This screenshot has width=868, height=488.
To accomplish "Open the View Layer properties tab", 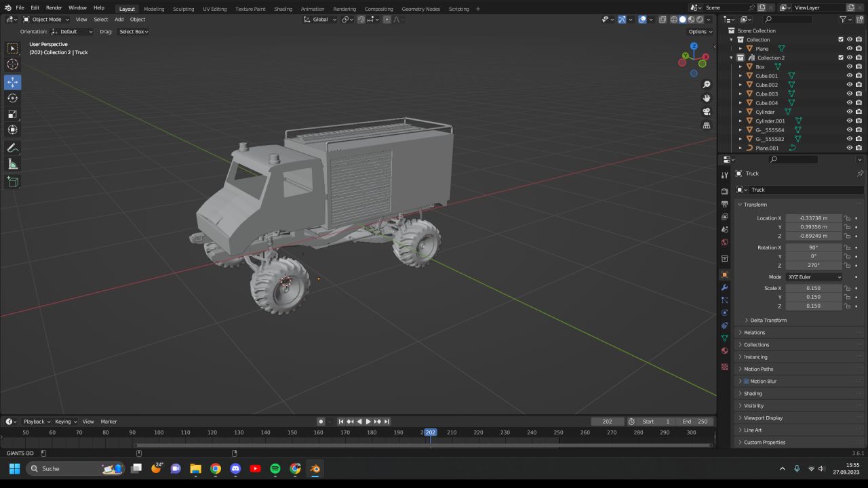I will 724,217.
